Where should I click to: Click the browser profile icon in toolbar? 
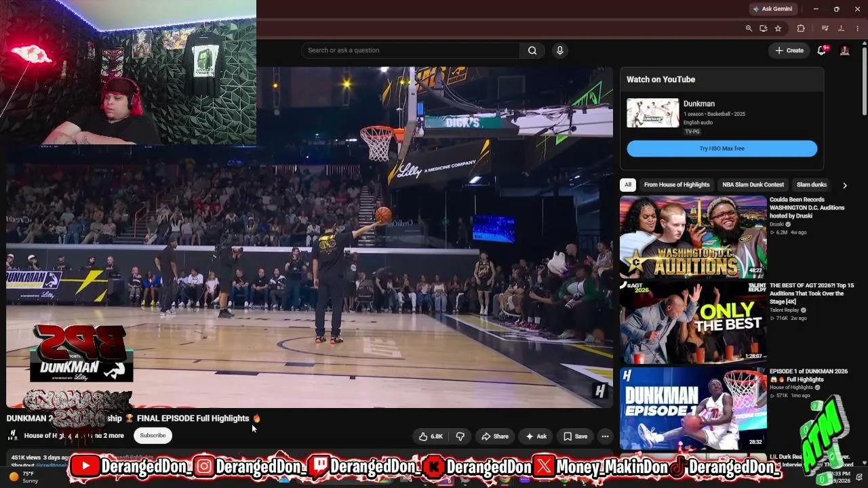point(841,28)
